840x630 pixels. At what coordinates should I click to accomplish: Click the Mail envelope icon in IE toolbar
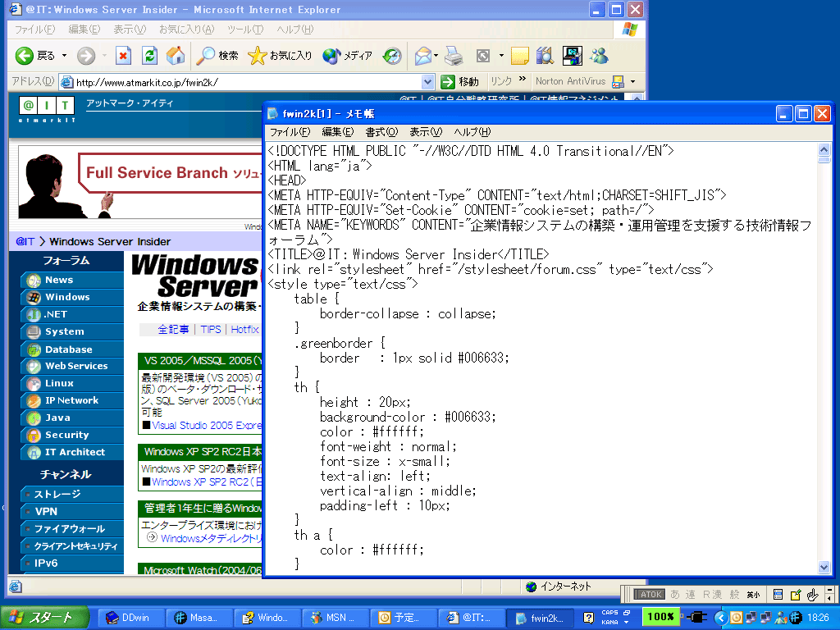(422, 55)
